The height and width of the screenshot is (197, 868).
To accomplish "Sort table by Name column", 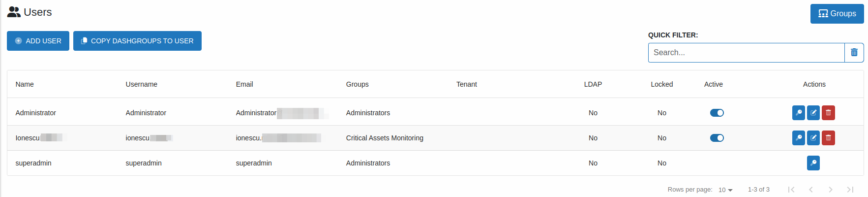I will tap(25, 84).
